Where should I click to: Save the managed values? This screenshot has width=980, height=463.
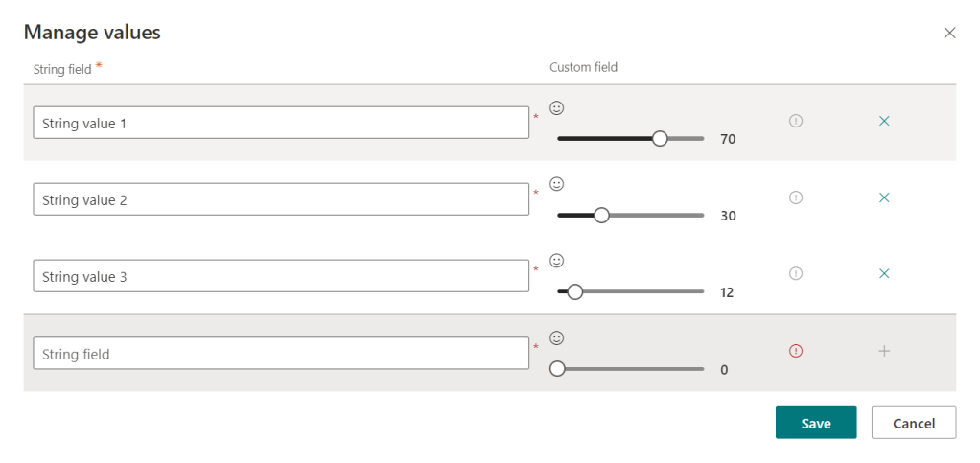click(815, 423)
